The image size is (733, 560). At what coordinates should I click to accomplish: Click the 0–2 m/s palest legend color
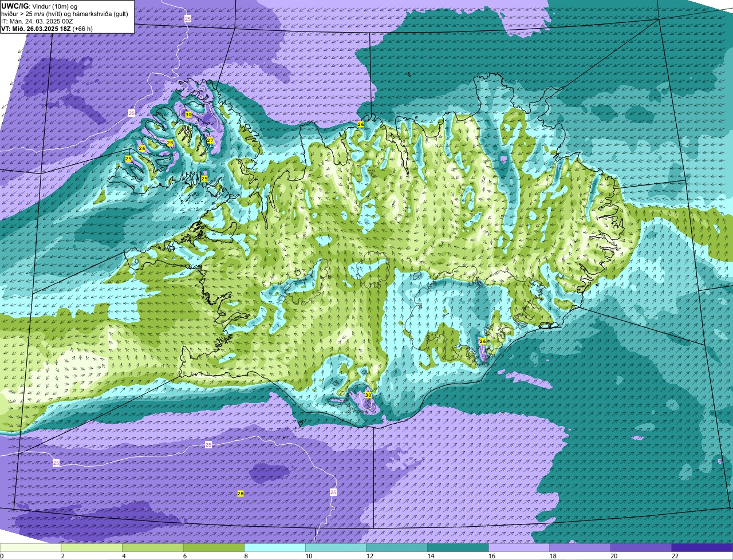30,547
